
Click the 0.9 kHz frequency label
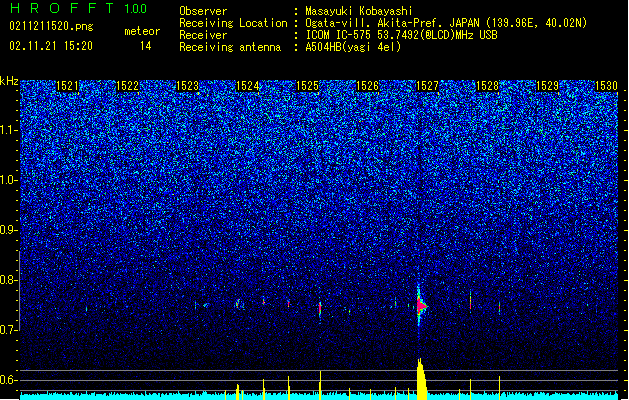click(x=9, y=230)
